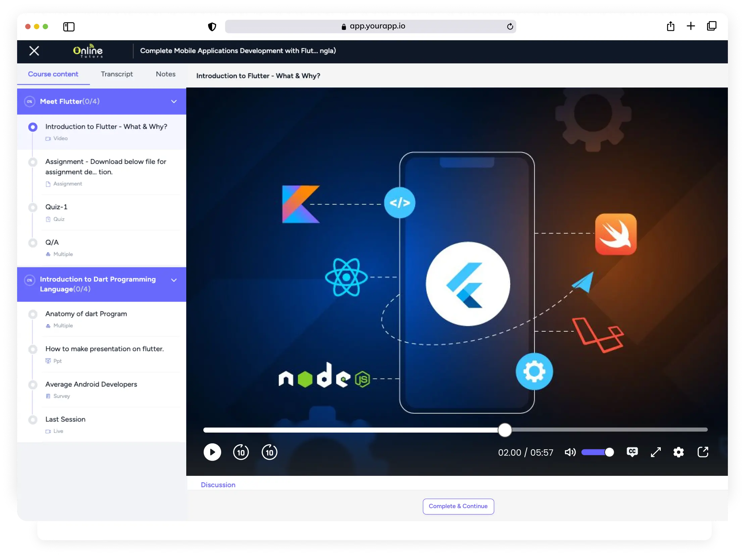Open the Notes tab
The width and height of the screenshot is (745, 560).
point(165,74)
